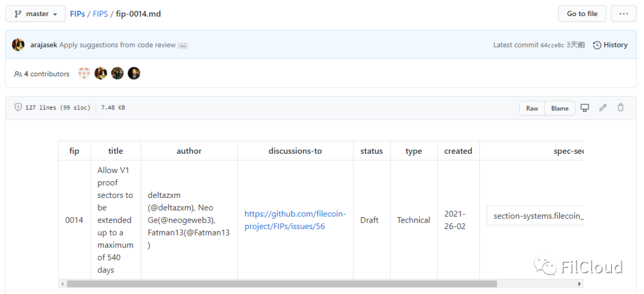Click the 'Technical' type cell
Screen dimensions: 644x294
click(x=414, y=220)
